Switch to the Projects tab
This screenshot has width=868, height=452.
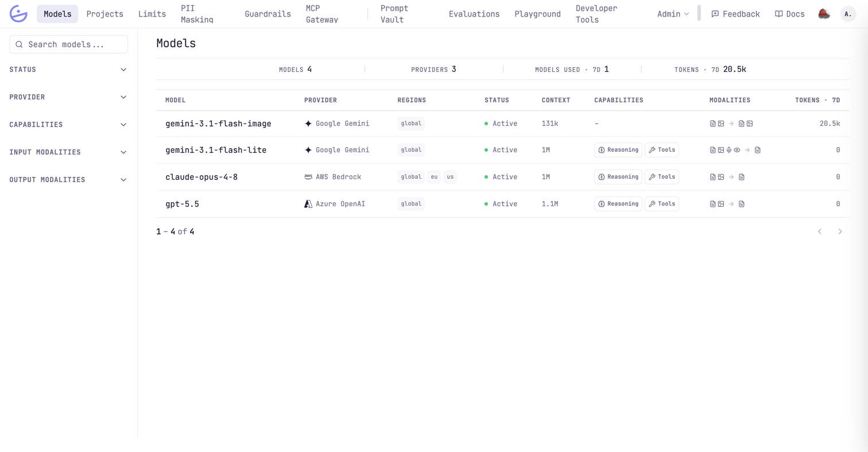tap(105, 14)
